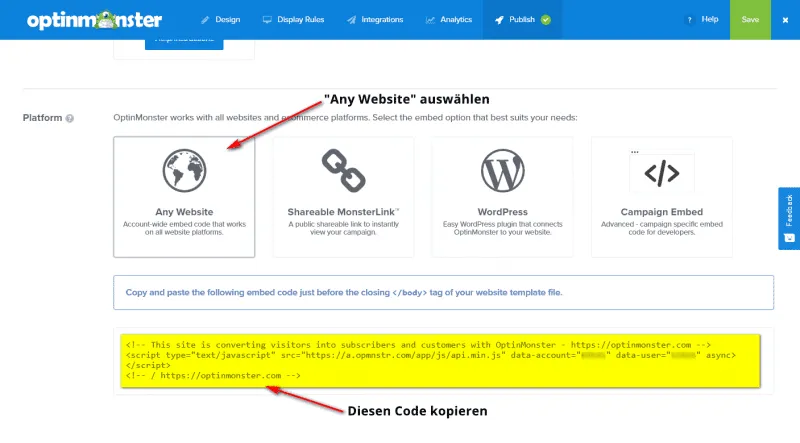The height and width of the screenshot is (443, 800).
Task: Click the globe icon for Any Website
Action: pyautogui.click(x=184, y=170)
